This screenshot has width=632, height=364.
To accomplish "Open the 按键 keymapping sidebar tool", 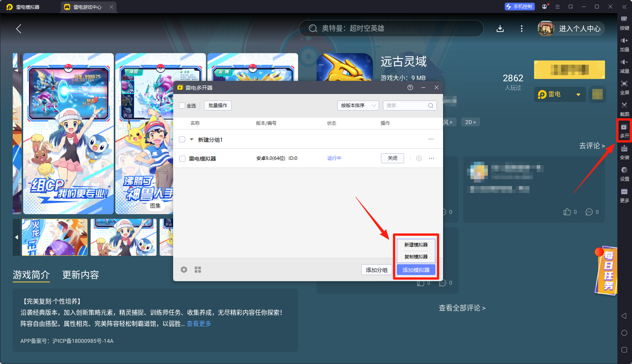I will tap(624, 23).
